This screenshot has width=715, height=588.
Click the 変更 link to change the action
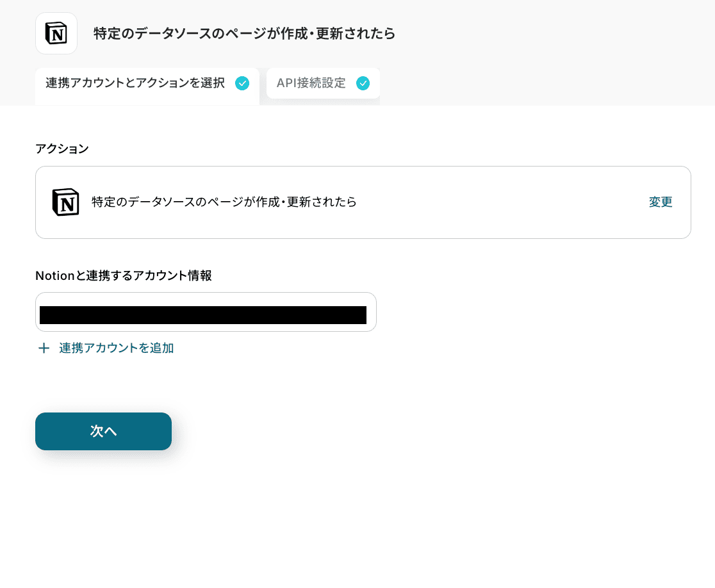point(661,202)
